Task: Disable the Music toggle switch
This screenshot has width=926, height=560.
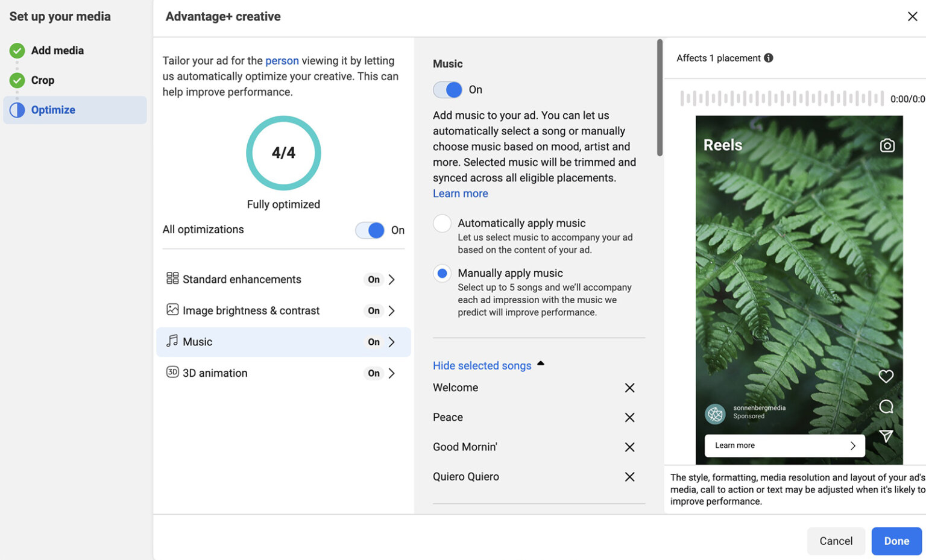Action: (x=447, y=90)
